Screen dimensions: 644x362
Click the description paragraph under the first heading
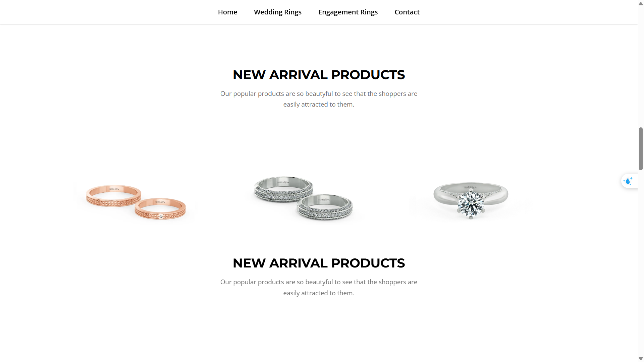[319, 99]
